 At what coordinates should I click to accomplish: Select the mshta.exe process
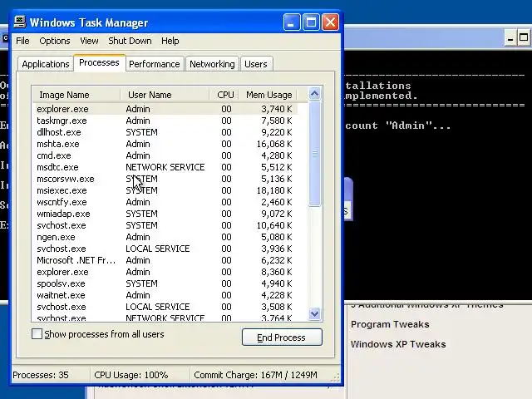[165, 144]
